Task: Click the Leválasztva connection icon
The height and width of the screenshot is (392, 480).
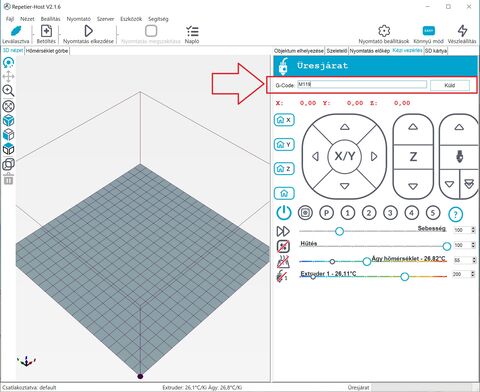Action: coord(16,31)
